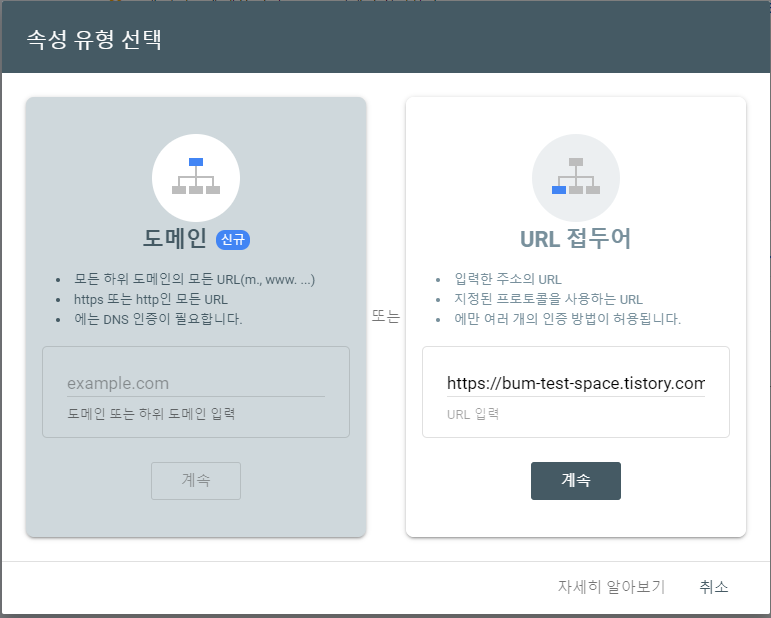771x618 pixels.
Task: Click the disabled 계속 button under 도메인
Action: pos(196,480)
